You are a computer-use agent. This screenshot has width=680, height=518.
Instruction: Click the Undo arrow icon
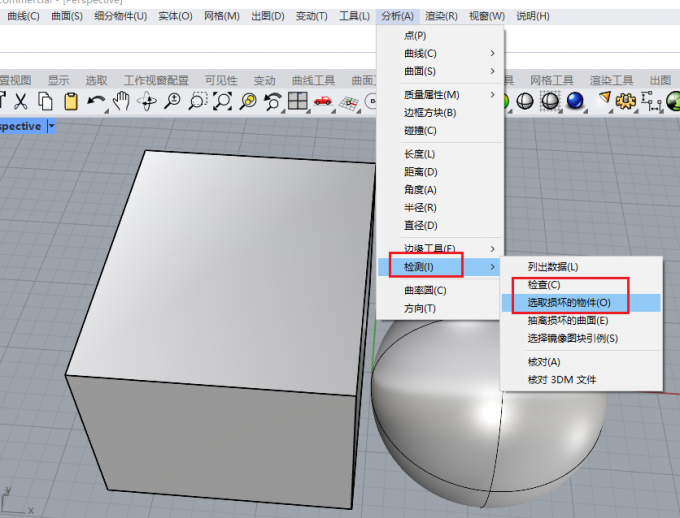[x=96, y=102]
